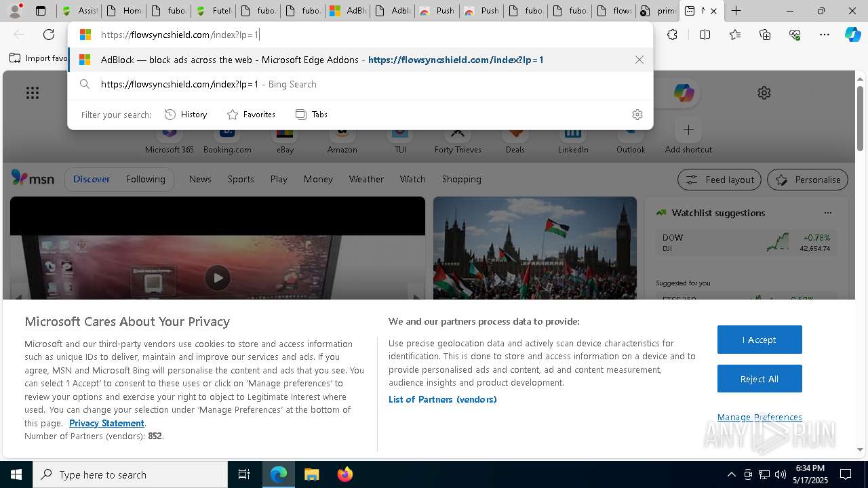Show hidden system tray icons
868x488 pixels.
(731, 474)
